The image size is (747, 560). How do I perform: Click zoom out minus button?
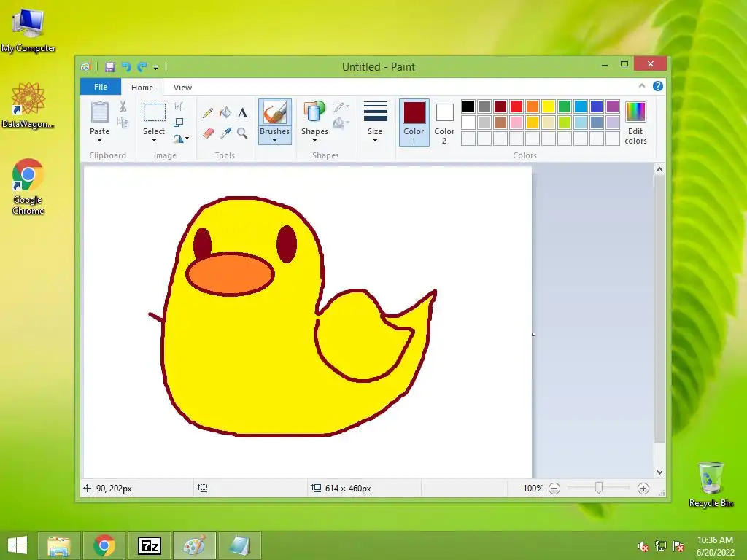pyautogui.click(x=554, y=488)
